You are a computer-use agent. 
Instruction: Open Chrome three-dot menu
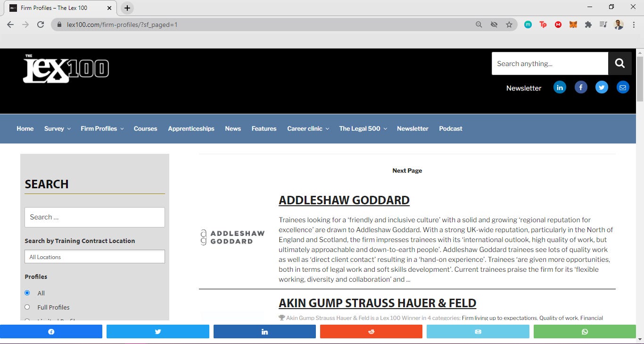(633, 25)
